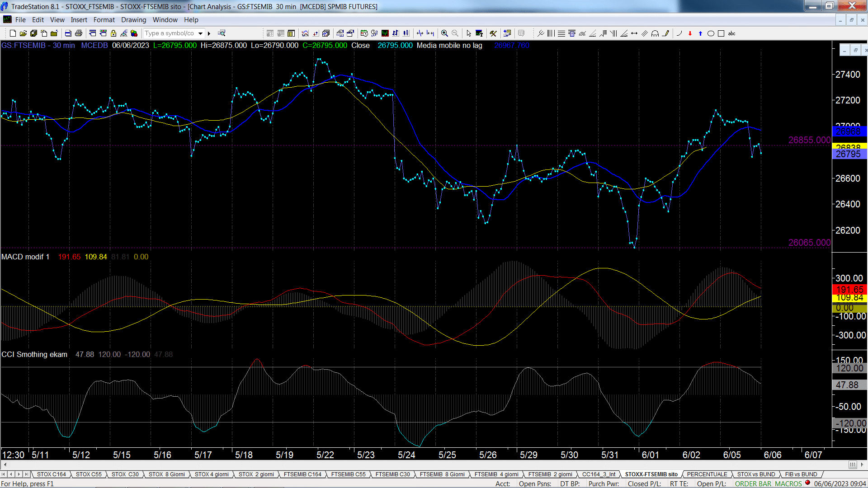This screenshot has height=488, width=868.
Task: Click the New document icon
Action: [x=13, y=33]
